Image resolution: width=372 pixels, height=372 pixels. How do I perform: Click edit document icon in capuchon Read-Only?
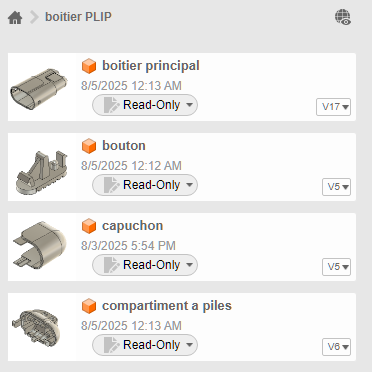pos(111,265)
